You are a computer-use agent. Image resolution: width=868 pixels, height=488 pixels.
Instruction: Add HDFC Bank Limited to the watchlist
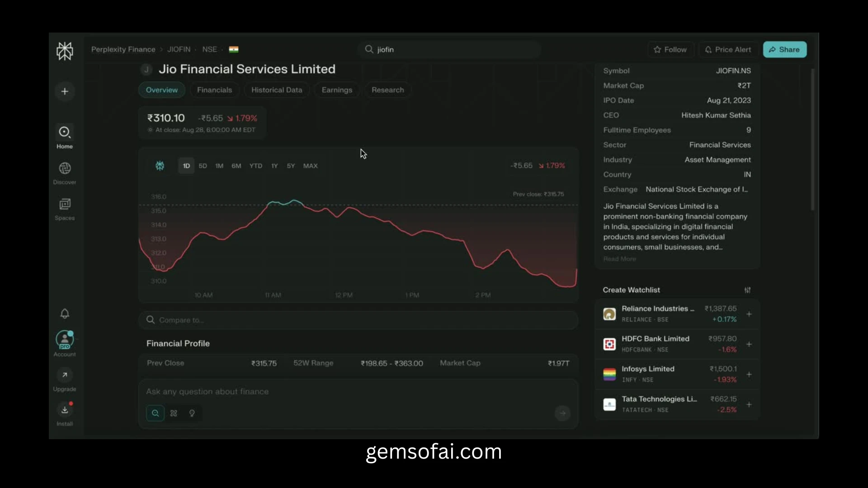click(x=749, y=344)
